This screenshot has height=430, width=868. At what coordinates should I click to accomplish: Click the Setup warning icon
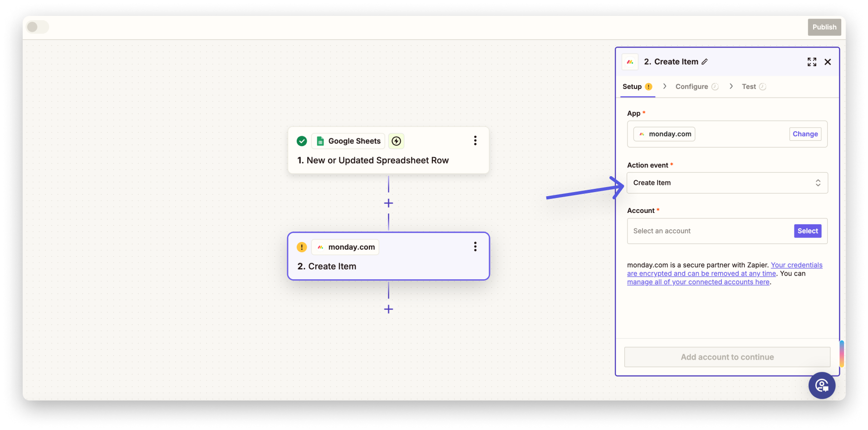pos(649,87)
